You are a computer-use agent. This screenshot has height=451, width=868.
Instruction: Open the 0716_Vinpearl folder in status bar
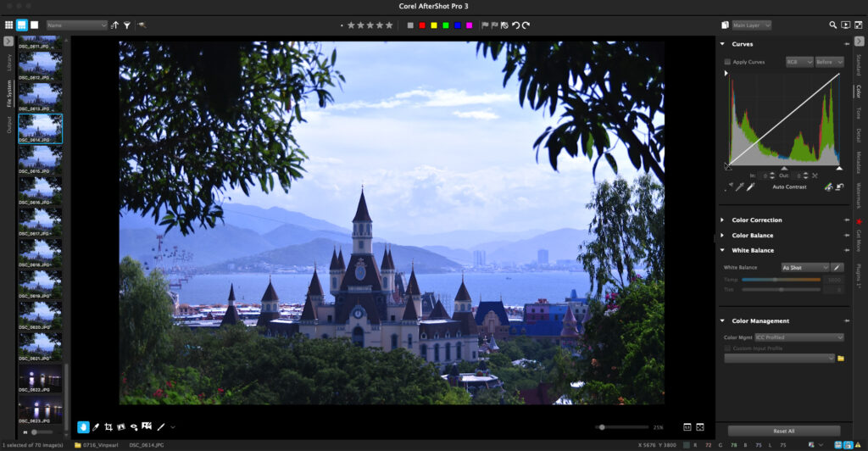pyautogui.click(x=97, y=445)
